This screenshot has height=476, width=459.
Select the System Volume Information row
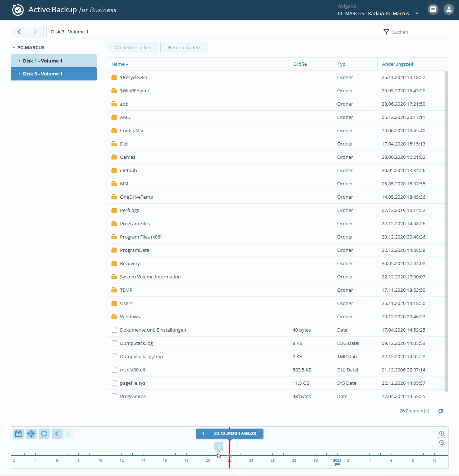(x=276, y=277)
